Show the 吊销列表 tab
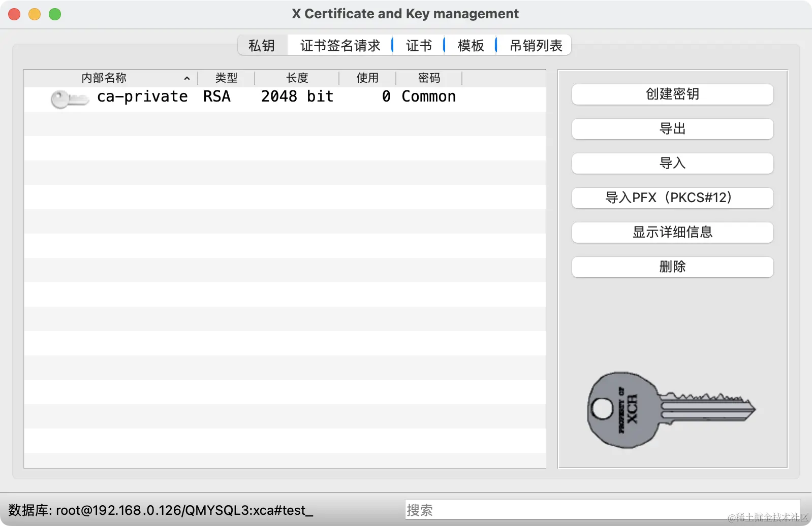Image resolution: width=812 pixels, height=526 pixels. point(536,45)
